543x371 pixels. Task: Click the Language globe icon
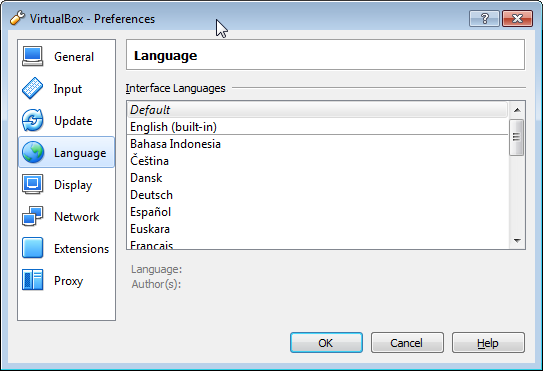point(33,152)
